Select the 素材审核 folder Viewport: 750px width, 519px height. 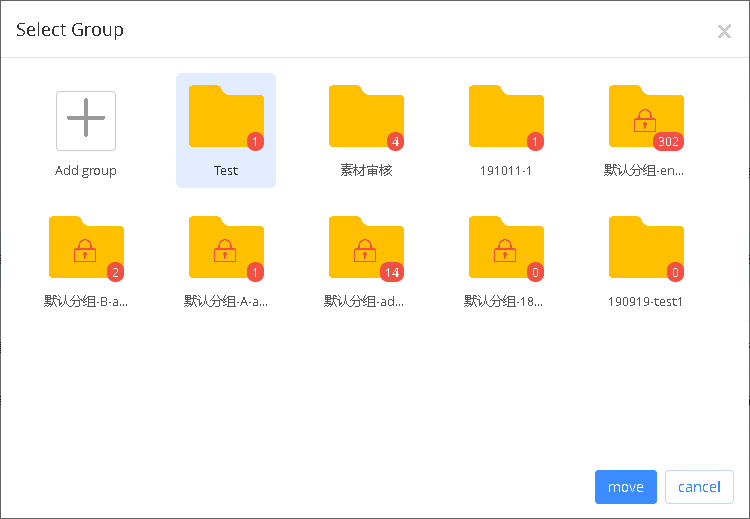point(366,116)
